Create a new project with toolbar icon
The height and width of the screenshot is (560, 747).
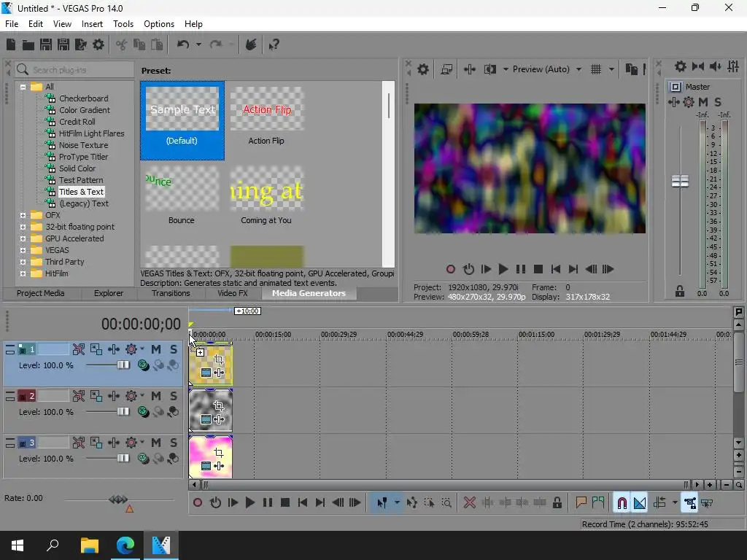(11, 44)
